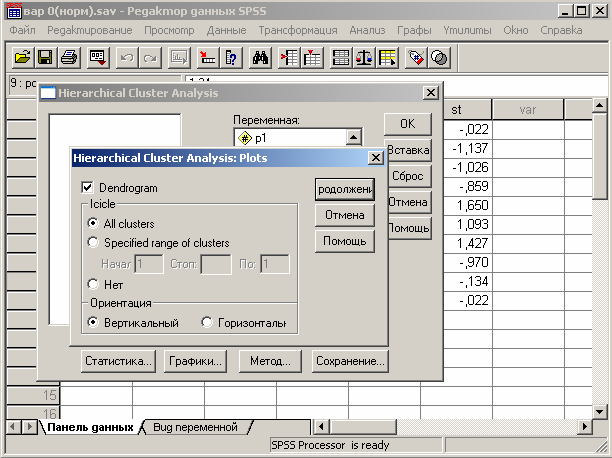Viewport: 612px width, 458px height.
Task: Toggle Value Labels tag icon
Action: [x=416, y=58]
